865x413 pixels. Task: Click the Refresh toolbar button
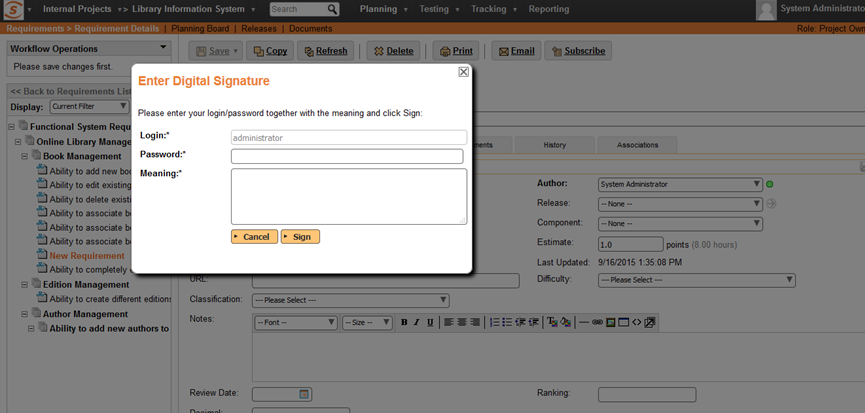pyautogui.click(x=324, y=51)
